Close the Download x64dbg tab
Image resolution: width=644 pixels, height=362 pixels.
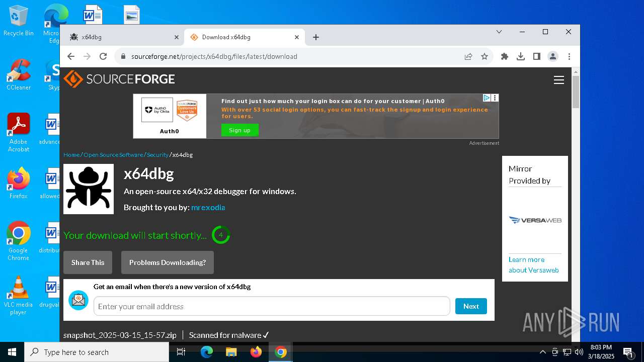[x=297, y=37]
